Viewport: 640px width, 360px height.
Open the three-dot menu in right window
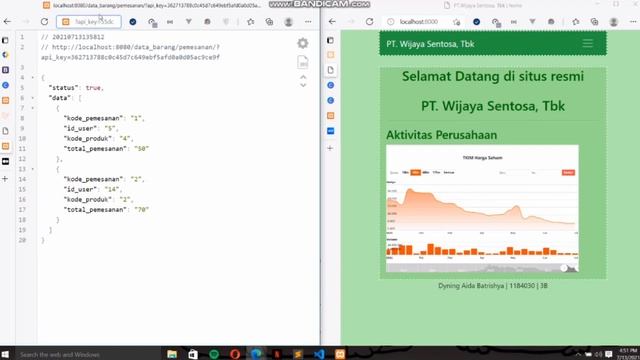[633, 22]
